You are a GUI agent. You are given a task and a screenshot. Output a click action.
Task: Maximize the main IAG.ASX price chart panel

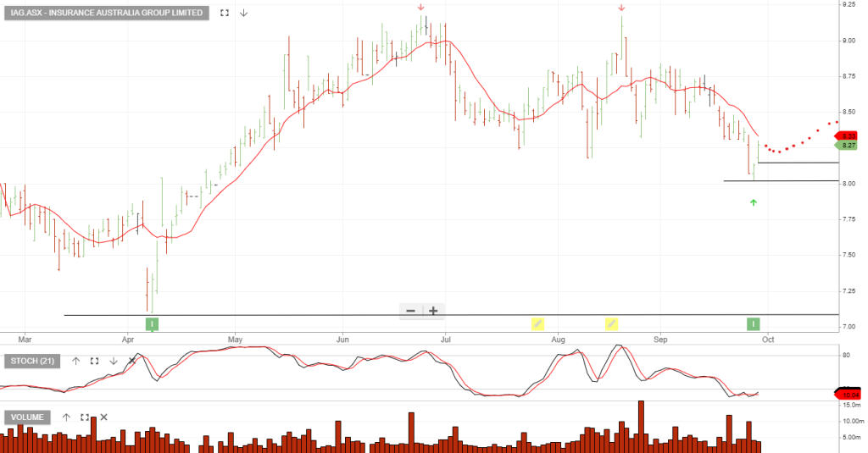click(225, 13)
